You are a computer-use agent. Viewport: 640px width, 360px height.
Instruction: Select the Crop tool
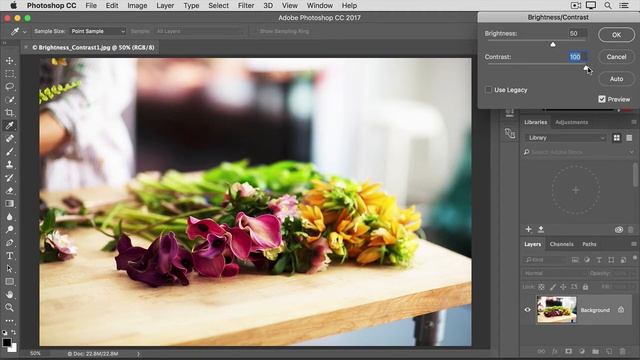9,113
